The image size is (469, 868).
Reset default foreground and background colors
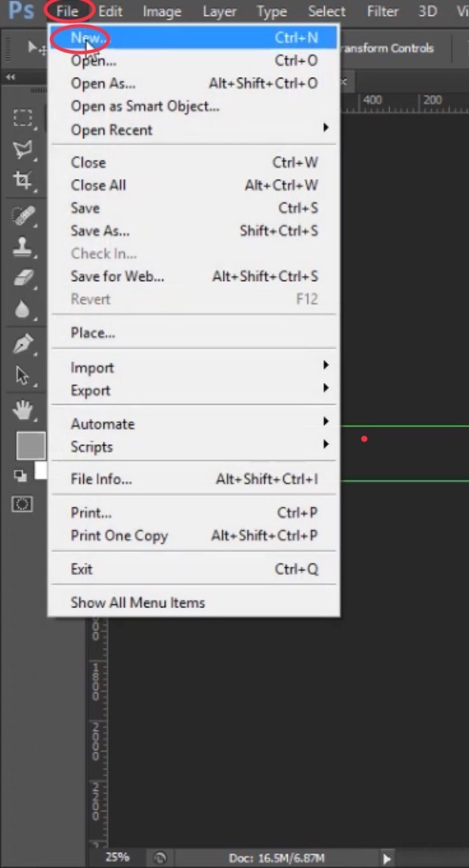click(20, 476)
